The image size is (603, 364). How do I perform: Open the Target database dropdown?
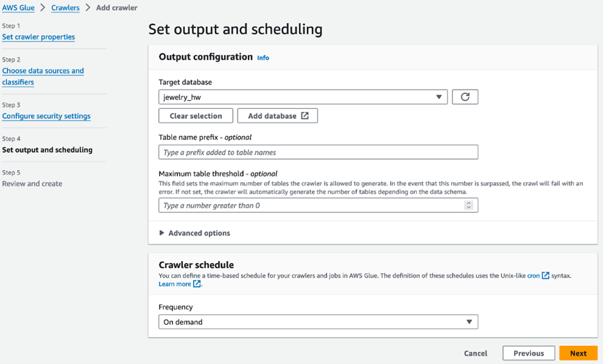pos(303,97)
